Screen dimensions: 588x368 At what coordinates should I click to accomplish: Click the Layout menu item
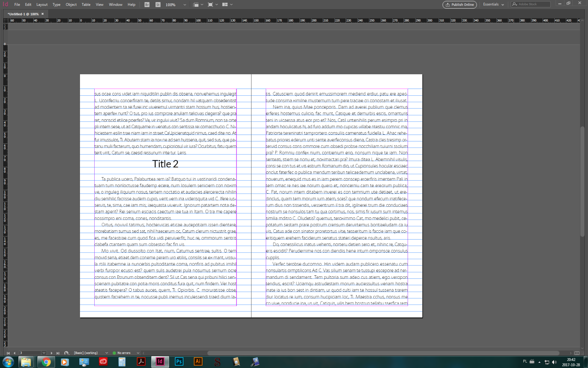42,4
